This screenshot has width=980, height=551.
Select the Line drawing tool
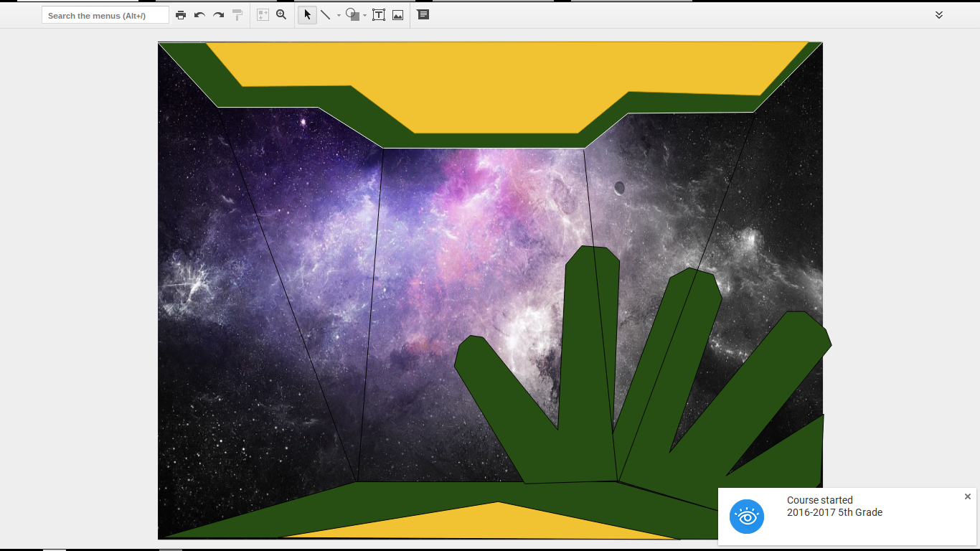pos(325,15)
